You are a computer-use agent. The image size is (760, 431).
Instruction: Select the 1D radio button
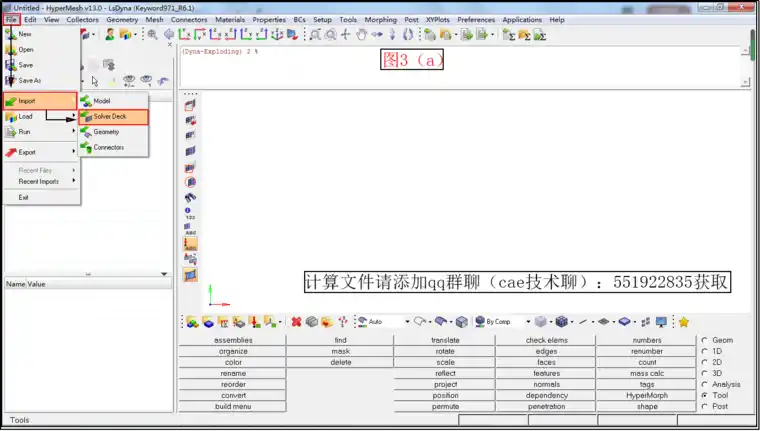[x=705, y=351]
